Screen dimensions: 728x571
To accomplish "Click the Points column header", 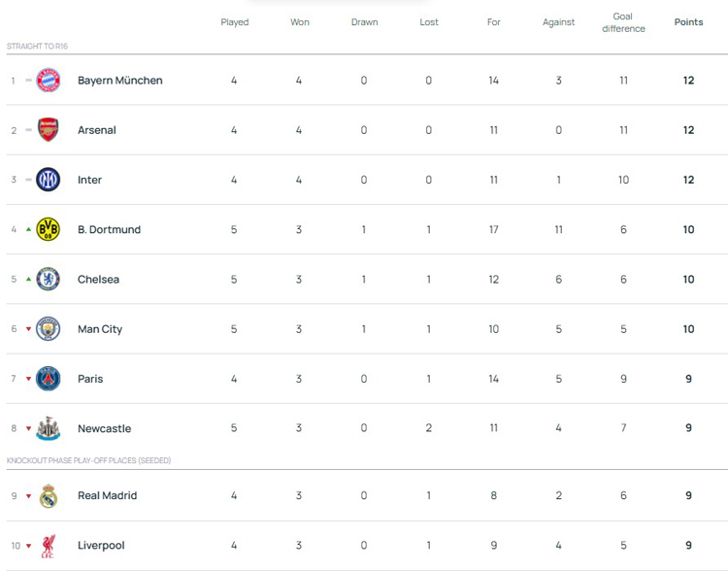I will pos(688,22).
